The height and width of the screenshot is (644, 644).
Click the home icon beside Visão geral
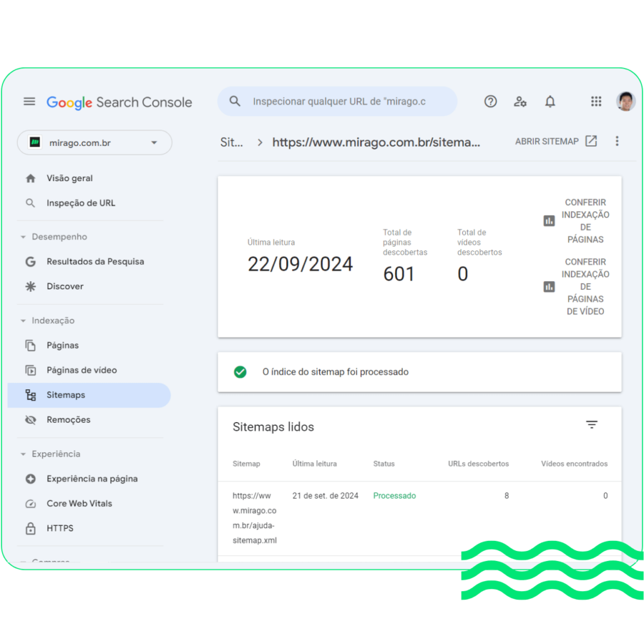pos(30,178)
